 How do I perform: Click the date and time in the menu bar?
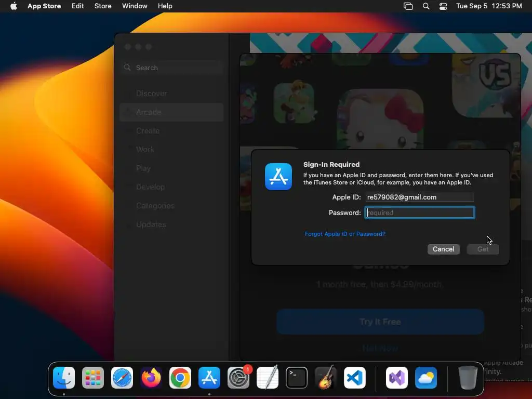pos(489,6)
